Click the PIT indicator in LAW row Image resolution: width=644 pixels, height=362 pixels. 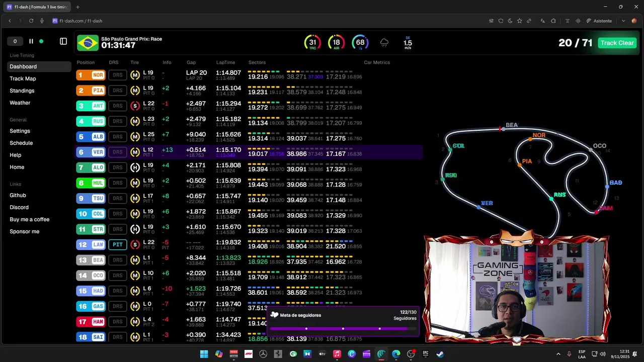118,245
